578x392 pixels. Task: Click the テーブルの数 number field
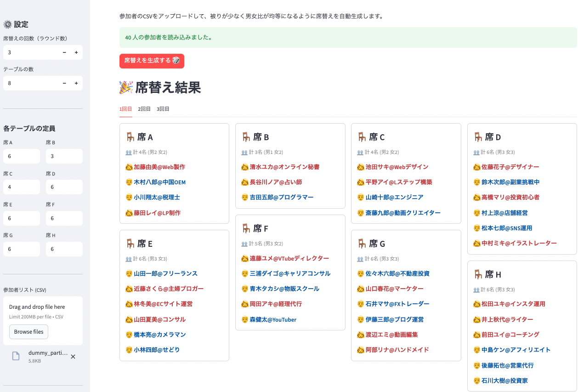(31, 83)
